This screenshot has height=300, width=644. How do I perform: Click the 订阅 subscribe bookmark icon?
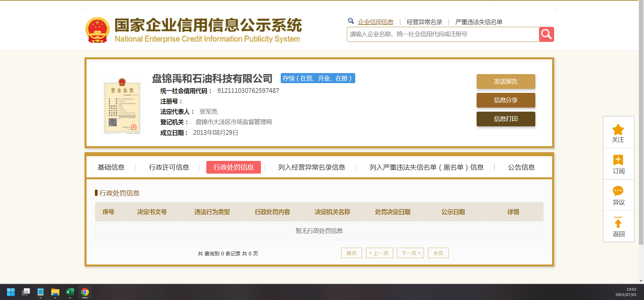click(x=618, y=160)
